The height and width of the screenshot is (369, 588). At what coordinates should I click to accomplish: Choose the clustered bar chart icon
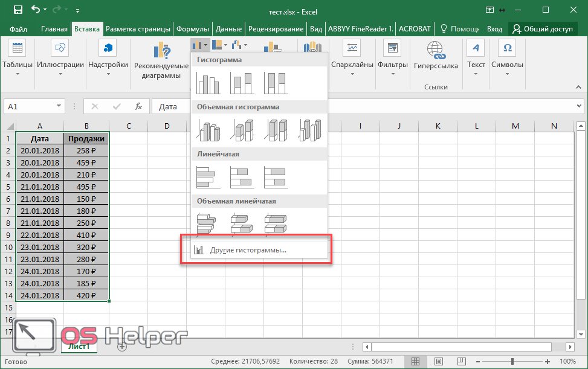tap(208, 176)
